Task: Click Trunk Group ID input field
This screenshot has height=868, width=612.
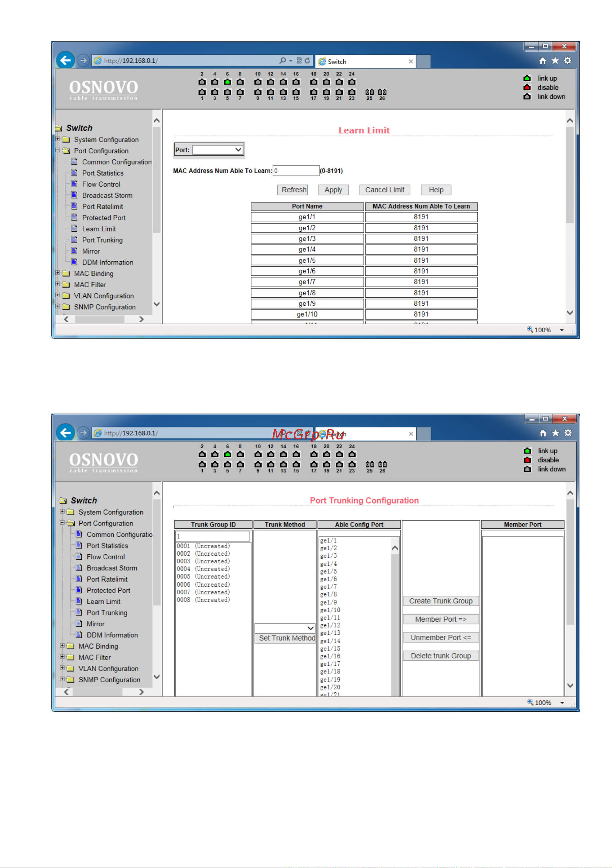Action: point(212,536)
